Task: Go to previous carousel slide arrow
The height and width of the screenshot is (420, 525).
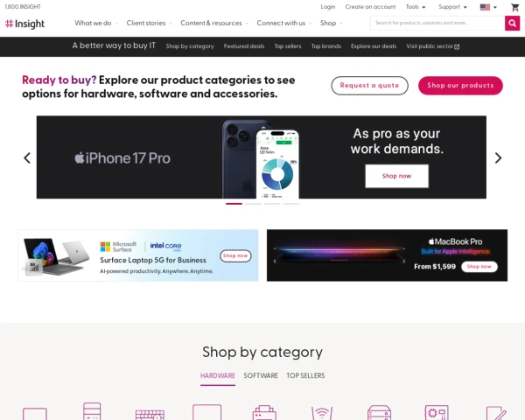Action: coord(27,157)
